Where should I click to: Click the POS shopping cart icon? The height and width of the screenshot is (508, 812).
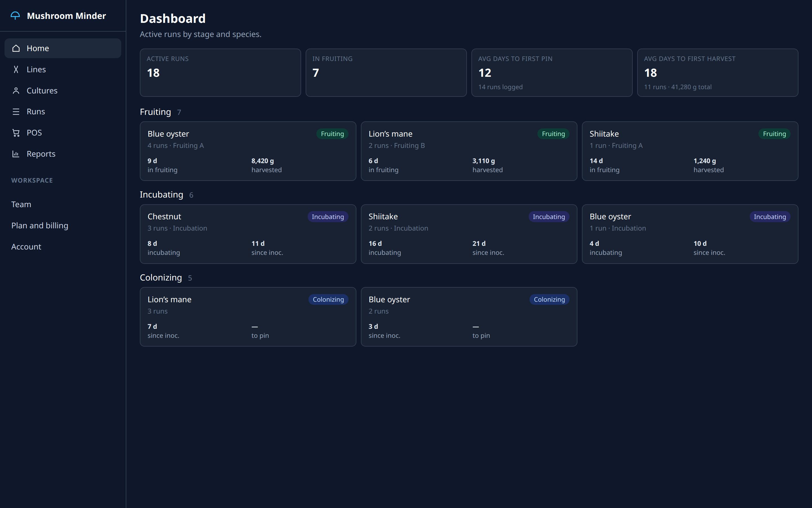coord(16,133)
